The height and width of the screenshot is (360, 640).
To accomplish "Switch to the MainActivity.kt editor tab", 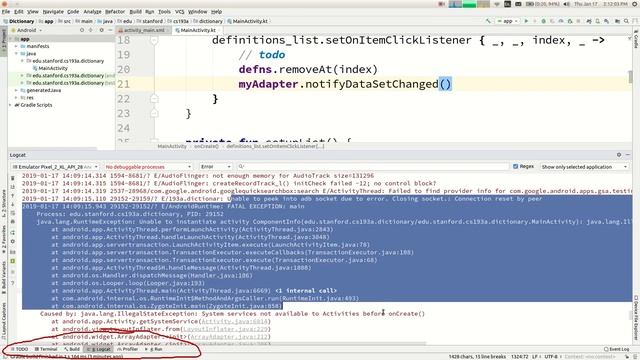I will pos(198,30).
